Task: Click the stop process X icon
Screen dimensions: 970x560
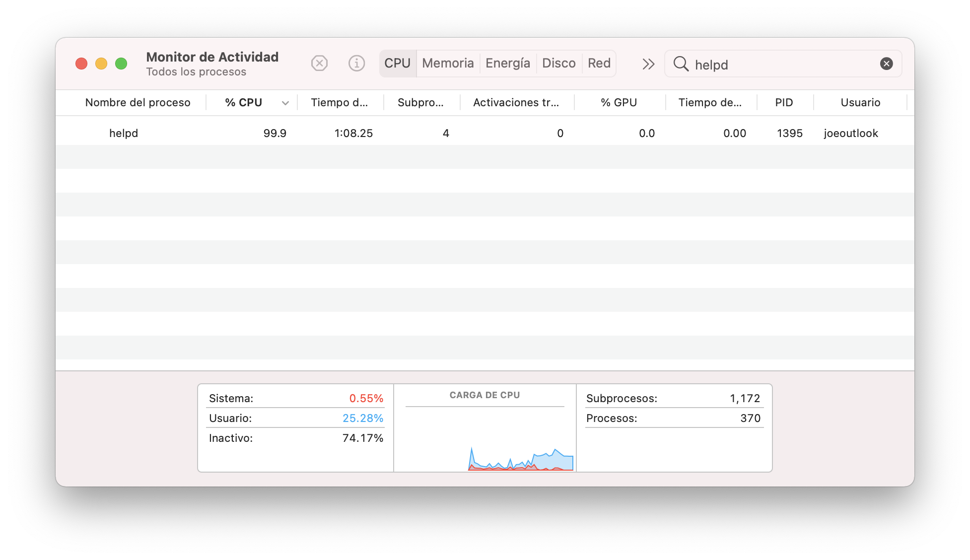Action: tap(319, 64)
